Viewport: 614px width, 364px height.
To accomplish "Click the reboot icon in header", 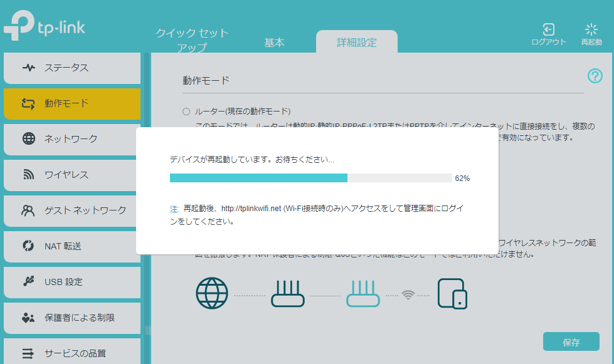I will 591,29.
